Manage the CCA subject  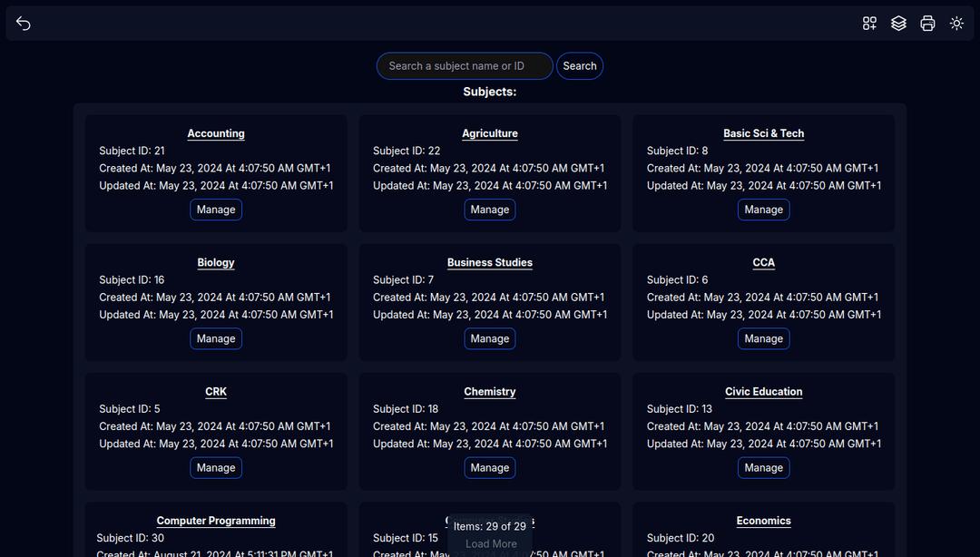point(763,338)
